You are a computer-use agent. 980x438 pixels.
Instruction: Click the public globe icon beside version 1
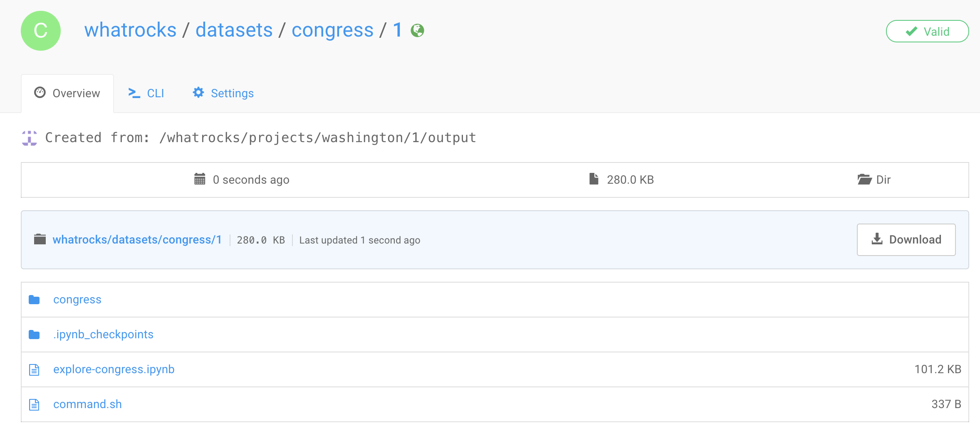tap(417, 30)
